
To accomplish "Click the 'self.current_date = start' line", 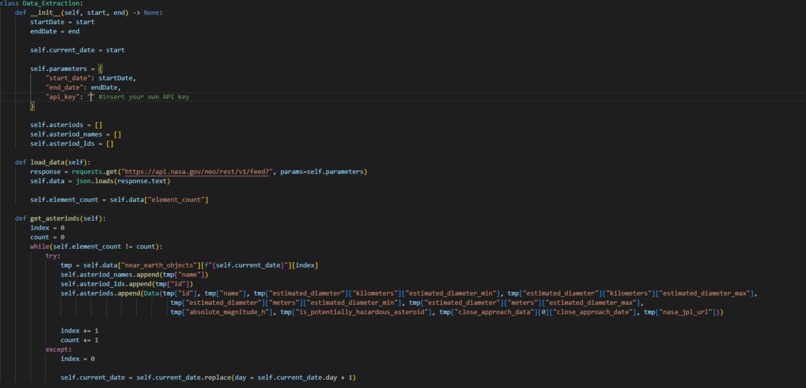I will point(77,50).
